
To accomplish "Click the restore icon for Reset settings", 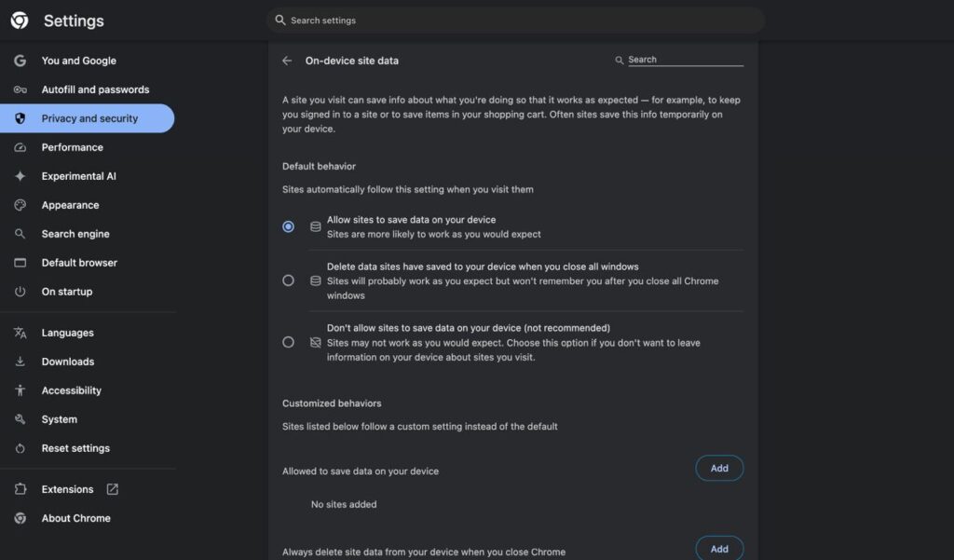I will tap(20, 448).
